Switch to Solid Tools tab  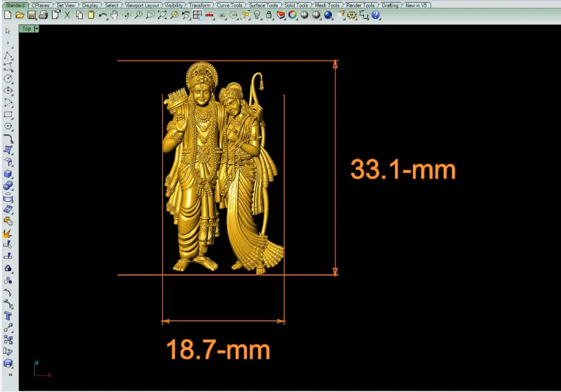(x=296, y=6)
